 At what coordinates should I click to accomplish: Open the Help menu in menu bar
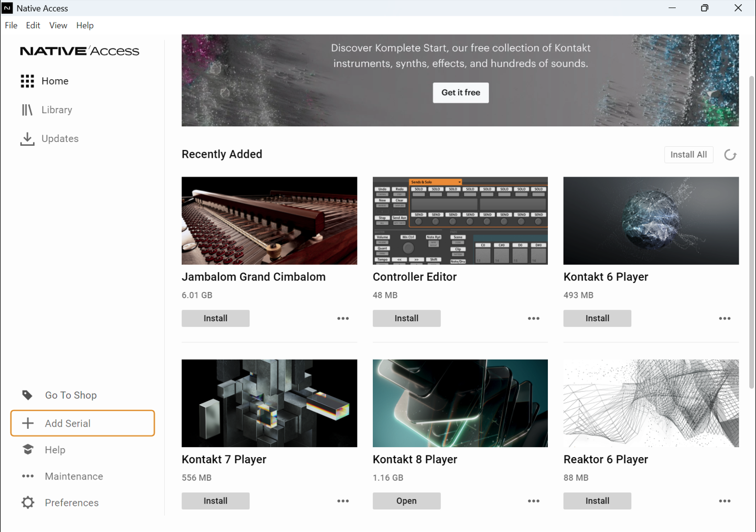click(x=85, y=25)
